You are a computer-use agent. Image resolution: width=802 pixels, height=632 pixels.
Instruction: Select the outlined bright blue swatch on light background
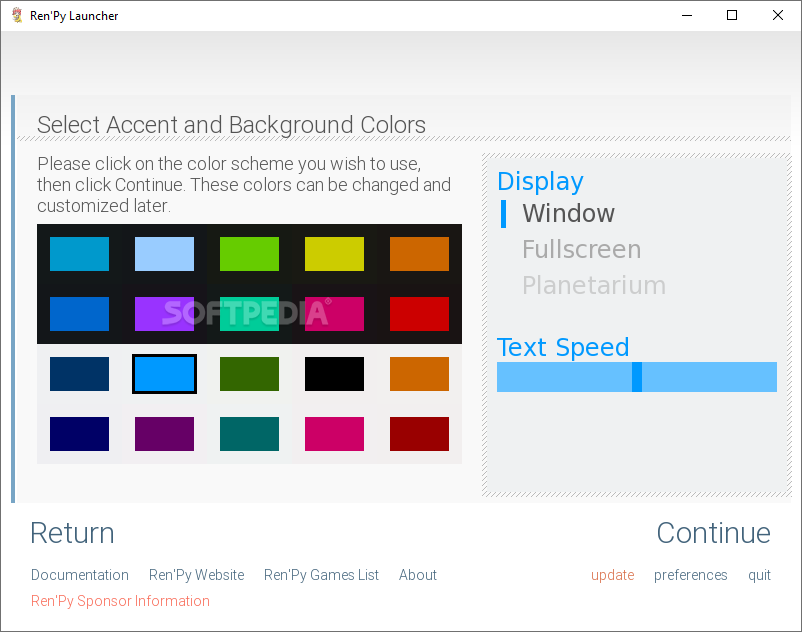click(164, 374)
